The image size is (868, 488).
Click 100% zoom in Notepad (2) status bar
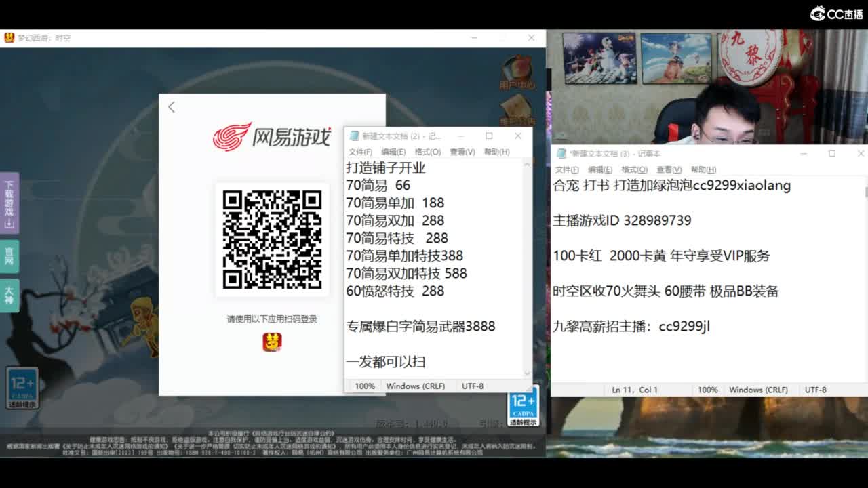pos(365,386)
